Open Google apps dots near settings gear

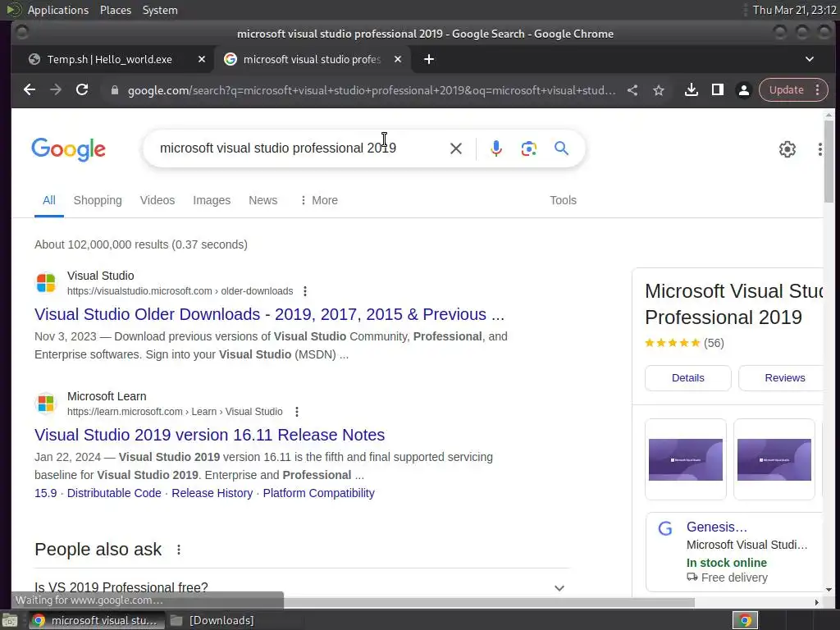point(819,149)
